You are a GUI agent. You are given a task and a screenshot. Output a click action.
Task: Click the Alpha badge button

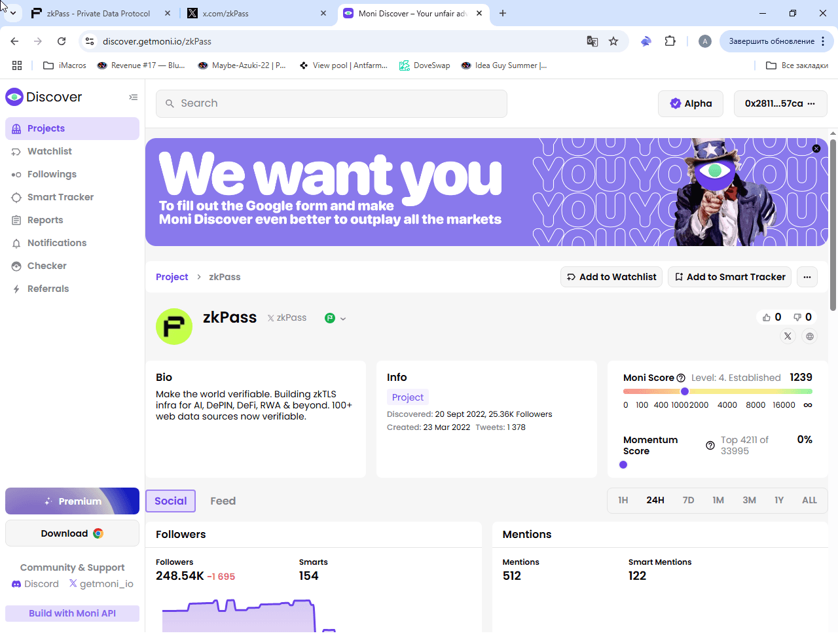pyautogui.click(x=691, y=103)
